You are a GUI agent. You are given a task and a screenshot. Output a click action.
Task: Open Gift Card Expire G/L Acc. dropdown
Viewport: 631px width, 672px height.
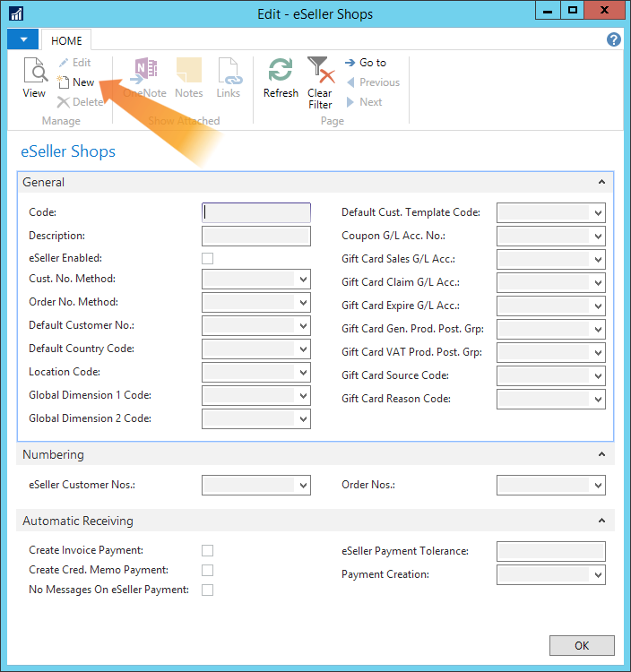click(x=599, y=306)
